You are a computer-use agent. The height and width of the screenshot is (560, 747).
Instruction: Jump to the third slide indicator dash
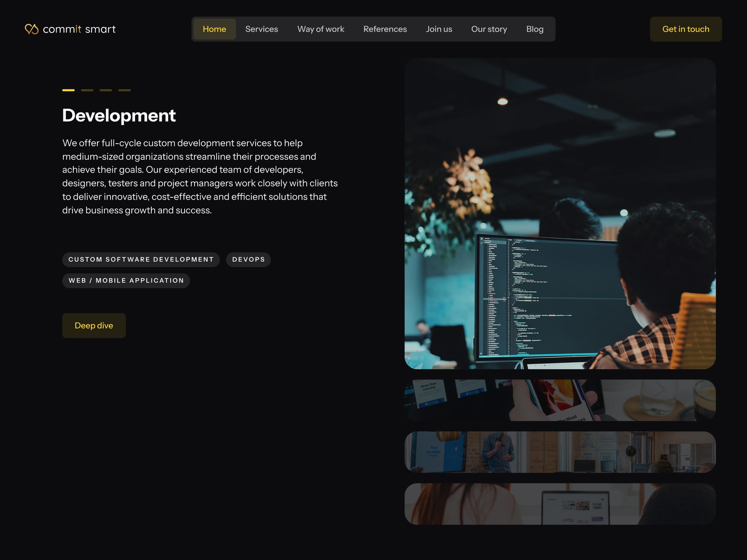[106, 90]
